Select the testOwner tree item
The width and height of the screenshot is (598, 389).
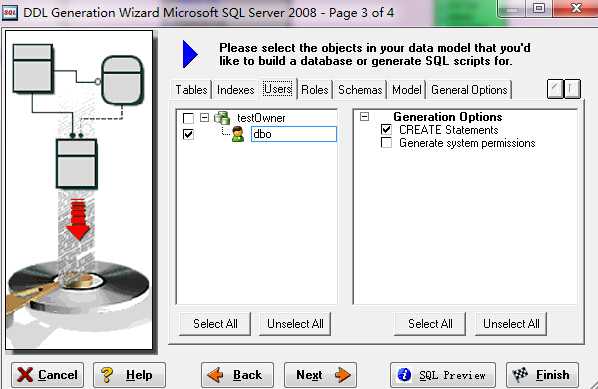click(261, 118)
